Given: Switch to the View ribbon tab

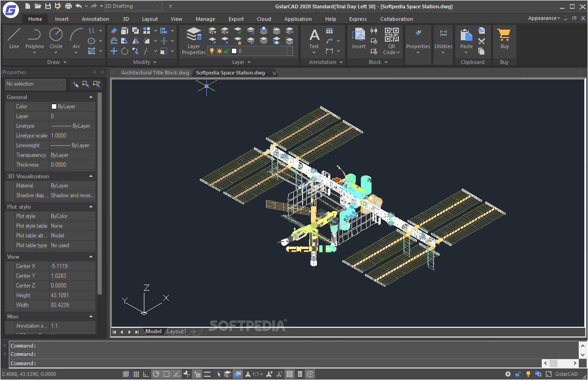Looking at the screenshot, I should tap(176, 19).
